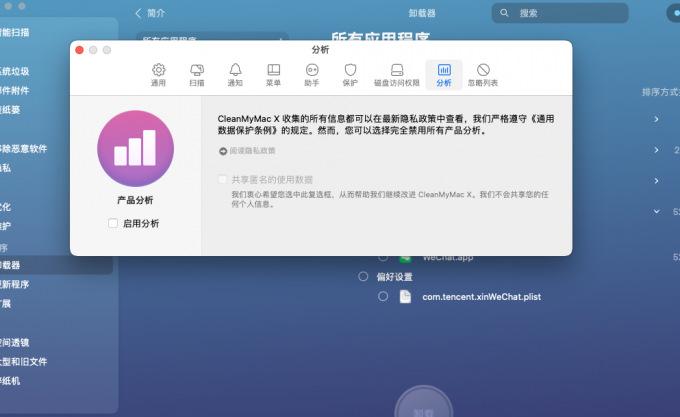
Task: Open the 扫描 scan preferences tab
Action: (x=196, y=75)
